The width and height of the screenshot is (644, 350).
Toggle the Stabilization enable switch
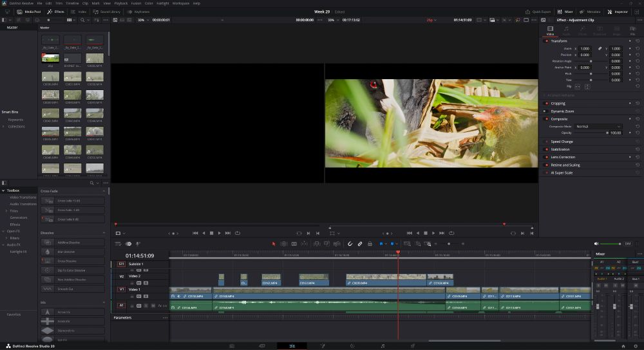tap(546, 149)
